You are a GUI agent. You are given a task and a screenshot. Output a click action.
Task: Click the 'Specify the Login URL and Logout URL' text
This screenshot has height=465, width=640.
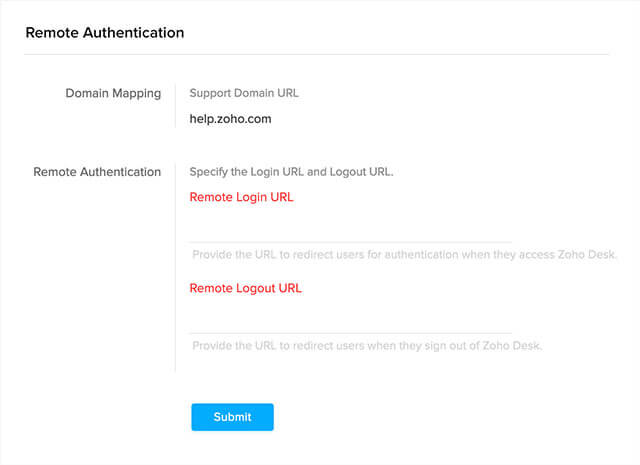pyautogui.click(x=291, y=172)
